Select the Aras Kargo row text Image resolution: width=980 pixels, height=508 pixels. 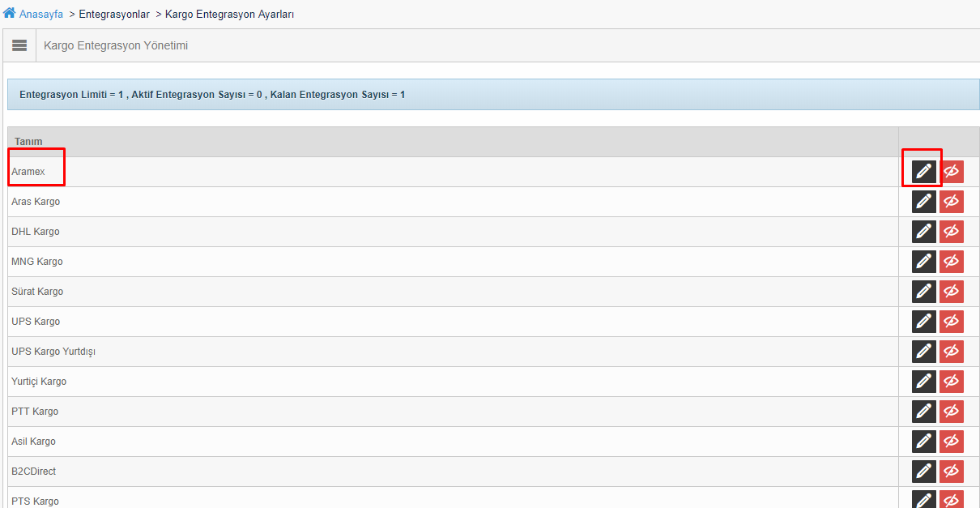[x=36, y=202]
